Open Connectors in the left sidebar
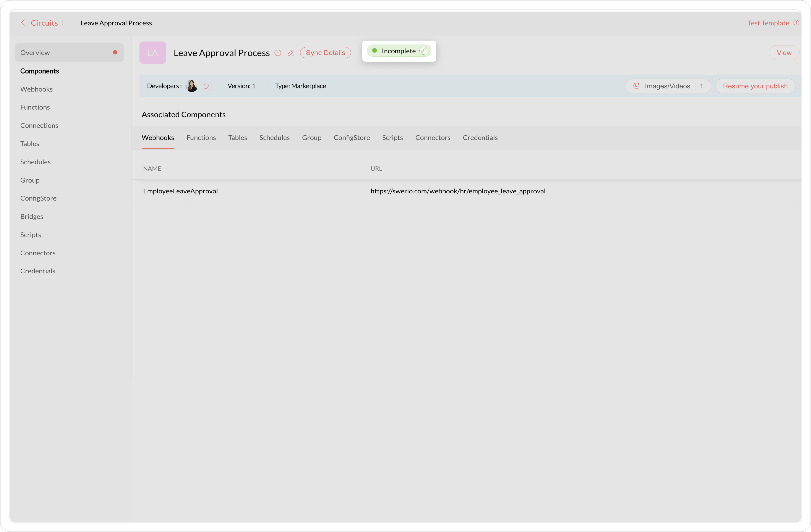The height and width of the screenshot is (532, 811). pos(38,253)
